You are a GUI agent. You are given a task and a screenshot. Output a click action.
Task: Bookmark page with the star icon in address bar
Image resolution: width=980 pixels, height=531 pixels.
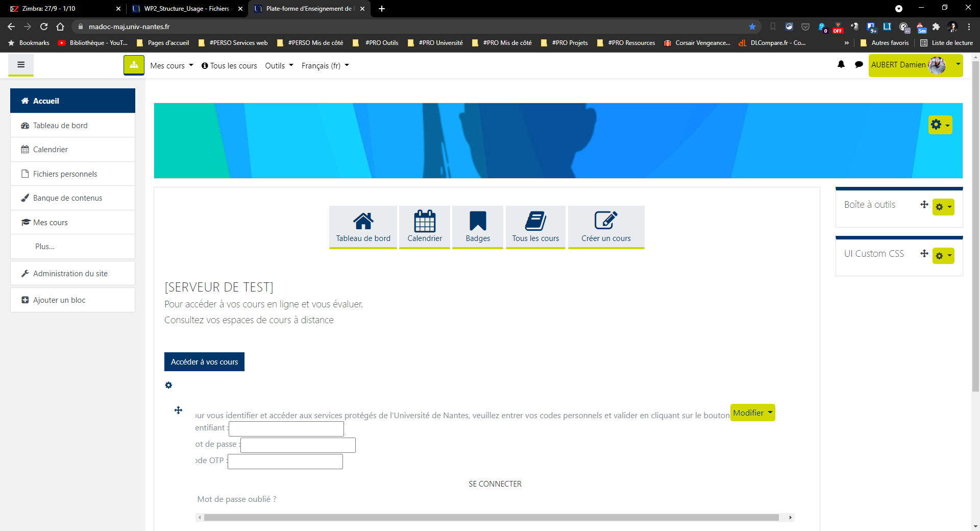coord(752,27)
